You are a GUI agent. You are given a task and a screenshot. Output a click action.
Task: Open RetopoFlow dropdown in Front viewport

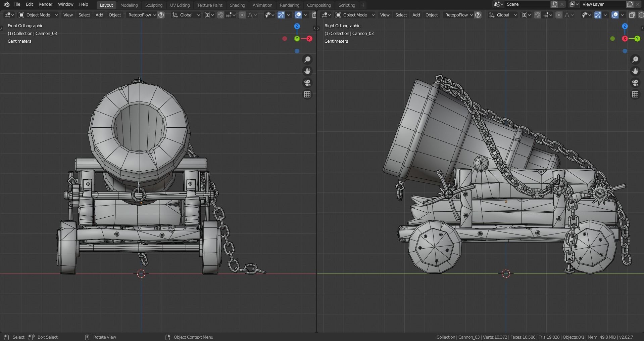coord(142,15)
